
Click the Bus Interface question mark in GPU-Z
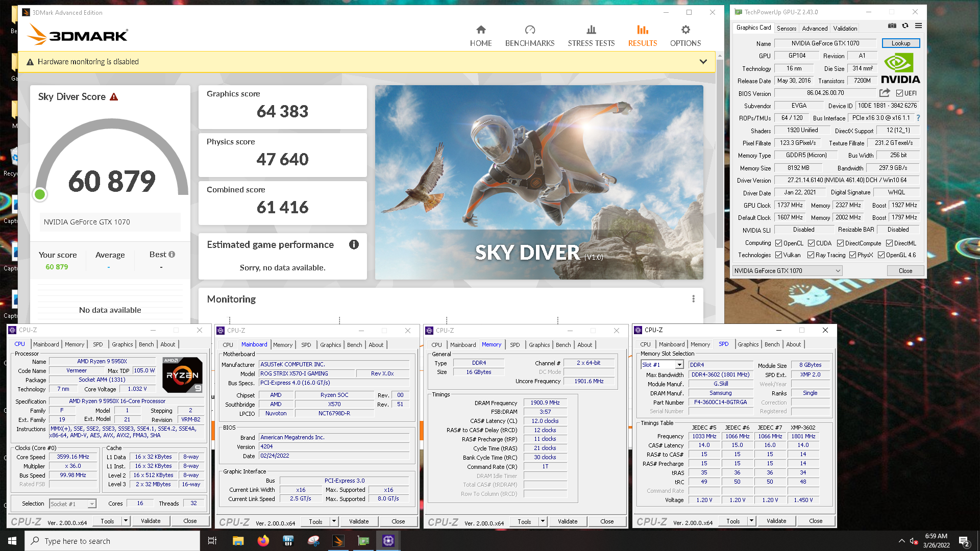click(918, 118)
